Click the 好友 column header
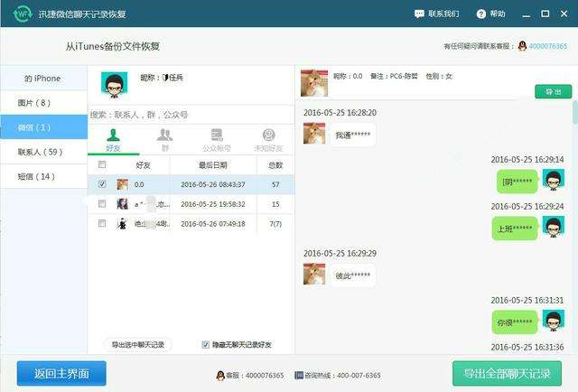 tap(143, 165)
